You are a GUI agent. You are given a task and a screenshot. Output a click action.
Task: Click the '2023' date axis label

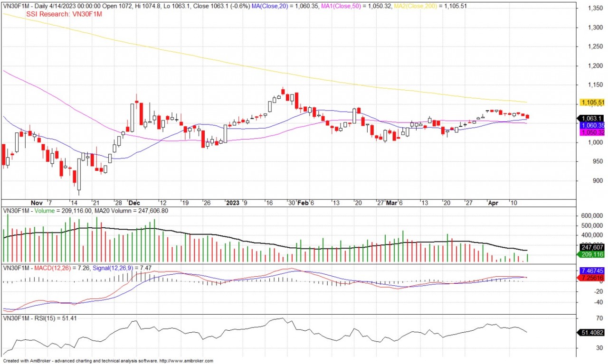(x=232, y=202)
